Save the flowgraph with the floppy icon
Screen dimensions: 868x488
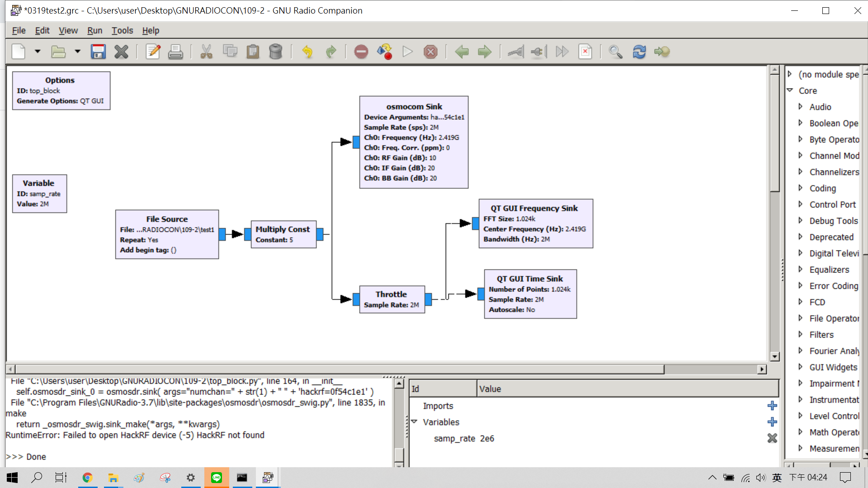[98, 52]
